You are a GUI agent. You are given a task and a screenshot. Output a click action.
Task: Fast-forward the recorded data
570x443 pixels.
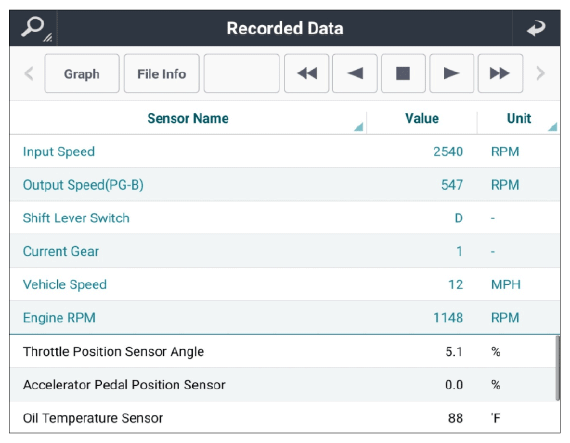click(x=500, y=73)
